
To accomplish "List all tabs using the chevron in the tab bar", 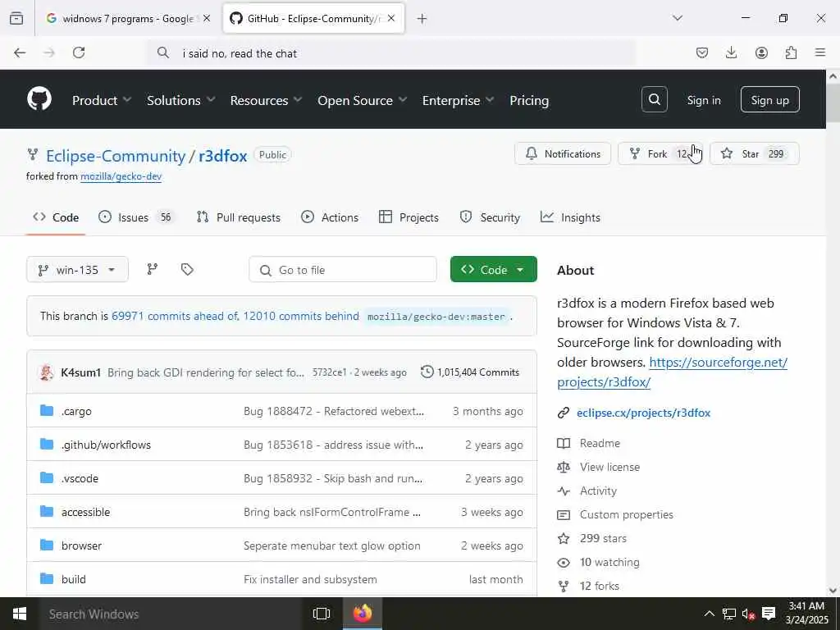I will 677,18.
